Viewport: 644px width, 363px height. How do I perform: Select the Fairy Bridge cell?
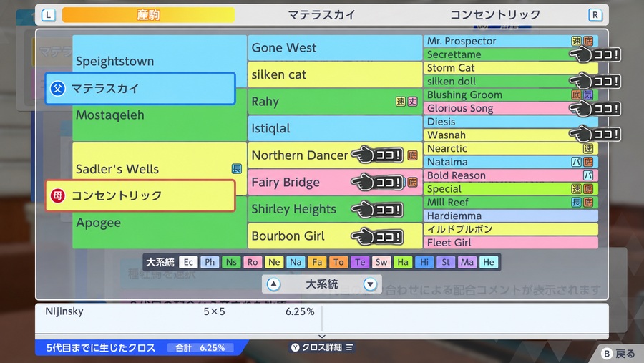335,182
